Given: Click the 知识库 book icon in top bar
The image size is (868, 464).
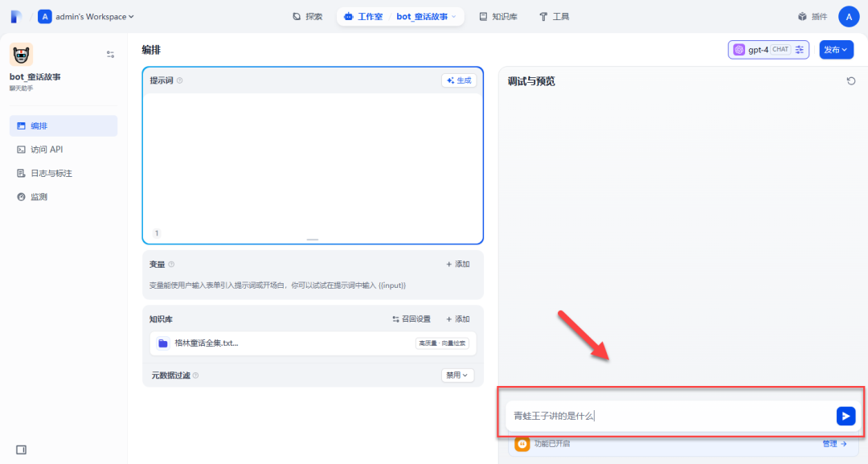Looking at the screenshot, I should coord(483,17).
